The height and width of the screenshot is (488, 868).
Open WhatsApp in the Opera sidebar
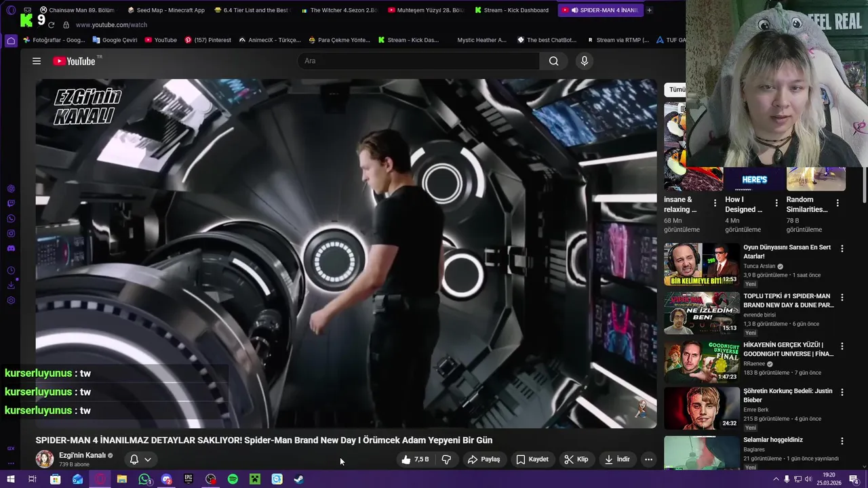pos(11,218)
